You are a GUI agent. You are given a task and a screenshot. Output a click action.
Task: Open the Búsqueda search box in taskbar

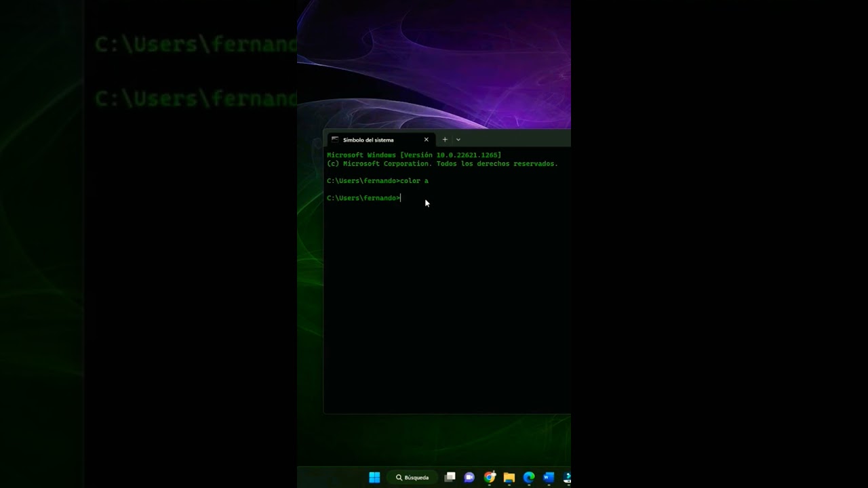(412, 477)
